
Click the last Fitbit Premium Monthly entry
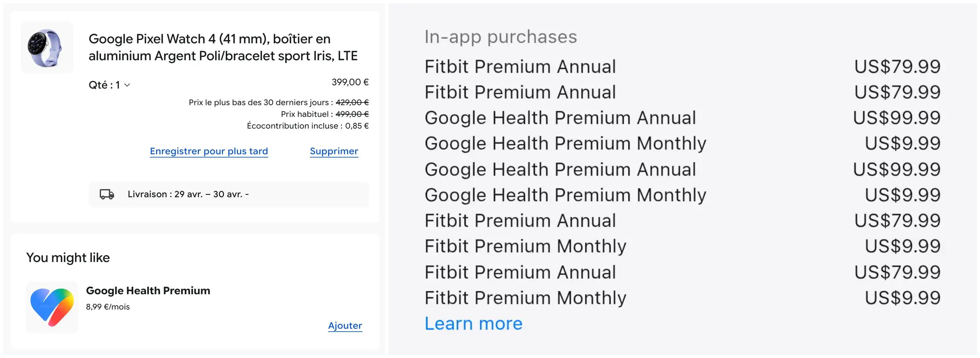pyautogui.click(x=525, y=297)
